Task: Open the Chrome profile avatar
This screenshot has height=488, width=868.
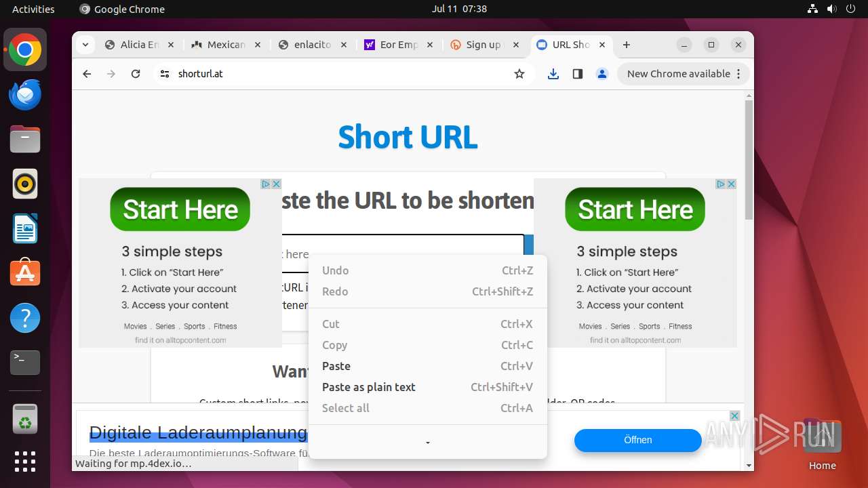Action: pyautogui.click(x=602, y=74)
